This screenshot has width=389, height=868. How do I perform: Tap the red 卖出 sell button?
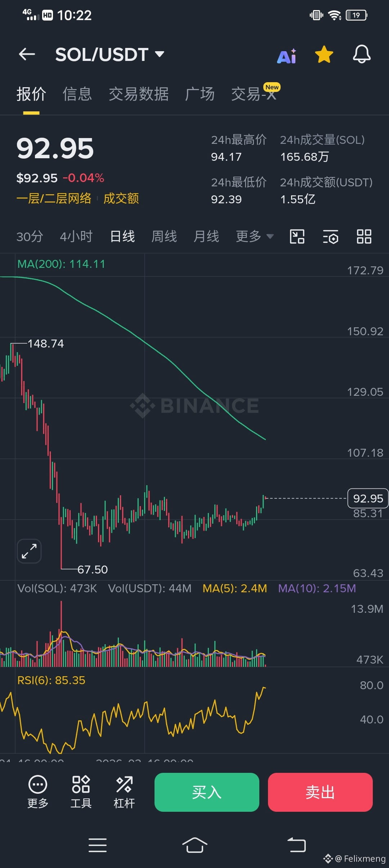pos(320,792)
